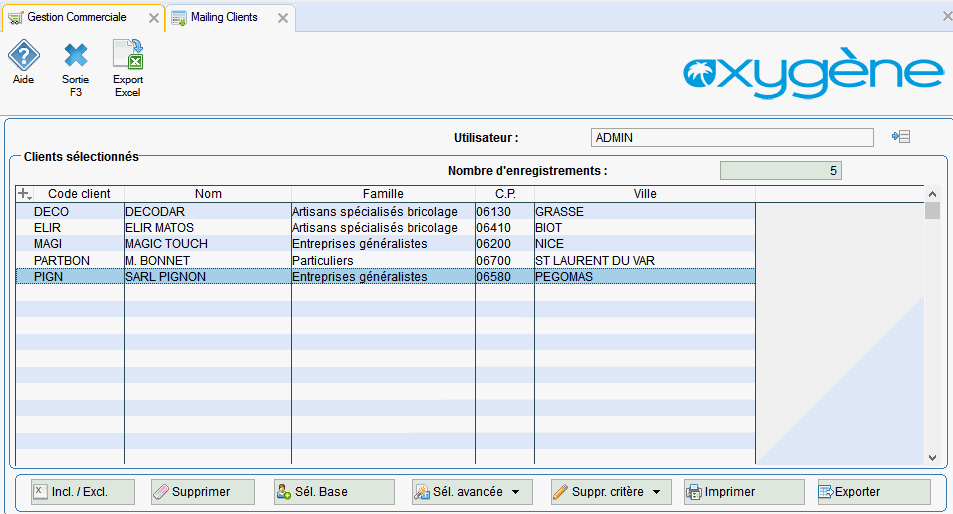Expand the Suppr. critère dropdown
The width and height of the screenshot is (953, 514).
(655, 492)
